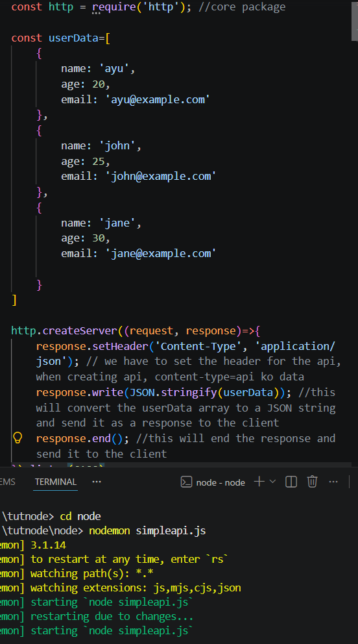Viewport: 358px width, 644px height.
Task: Click 'watching path(s): *.*' terminal line
Action: pyautogui.click(x=92, y=574)
